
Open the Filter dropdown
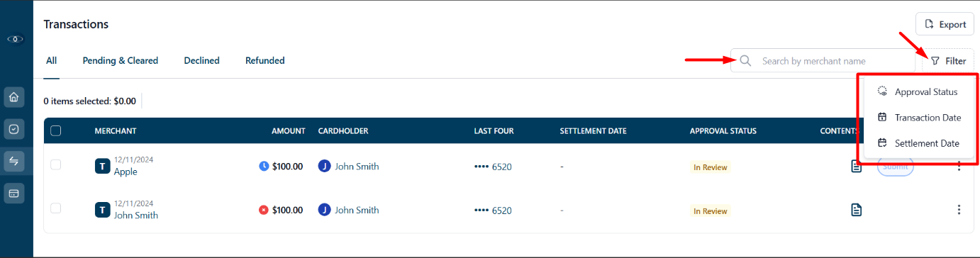tap(948, 61)
